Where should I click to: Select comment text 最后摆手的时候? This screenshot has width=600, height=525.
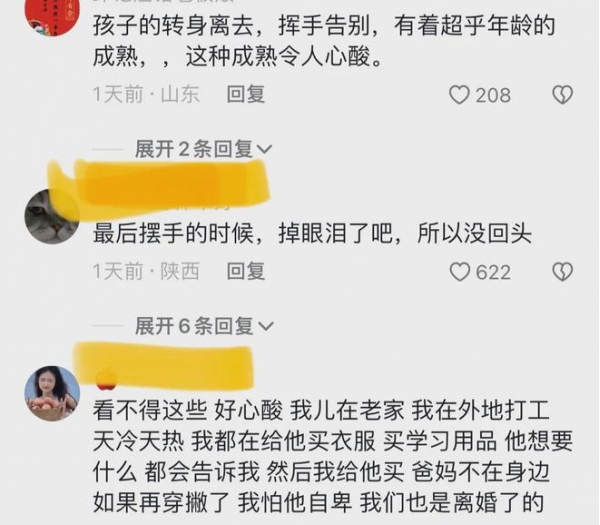click(x=173, y=233)
